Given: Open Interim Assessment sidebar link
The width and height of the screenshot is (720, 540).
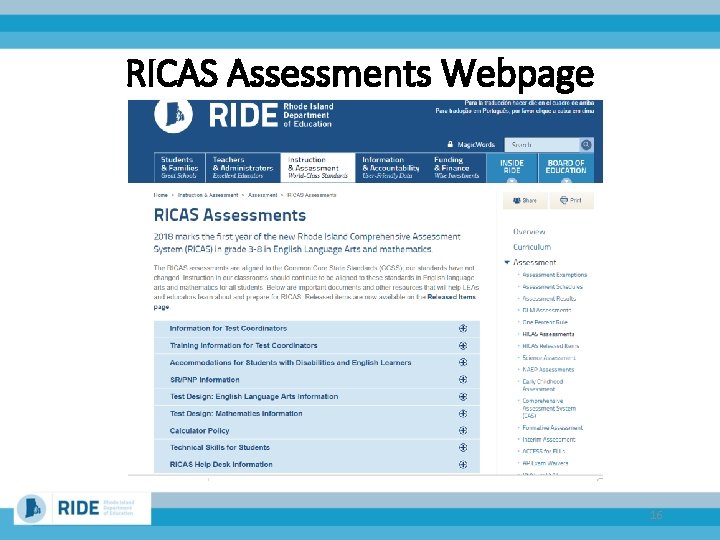Looking at the screenshot, I should pos(549,440).
